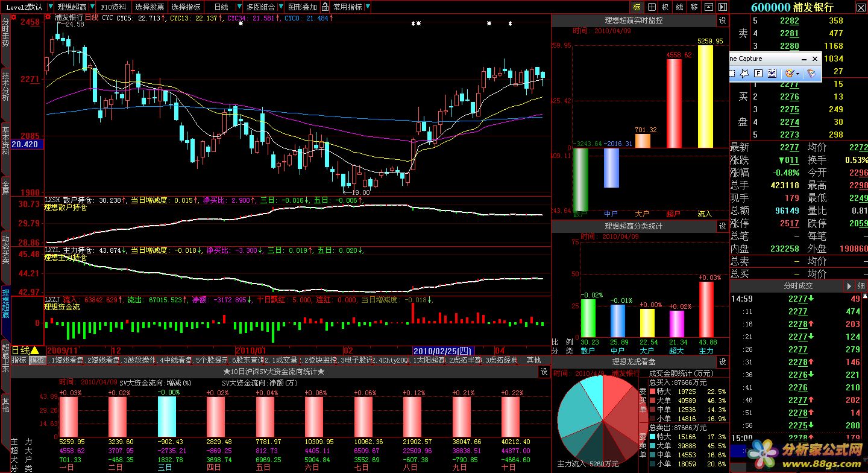This screenshot has width=868, height=473.
Task: Click the F full-screen capture icon
Action: (758, 74)
